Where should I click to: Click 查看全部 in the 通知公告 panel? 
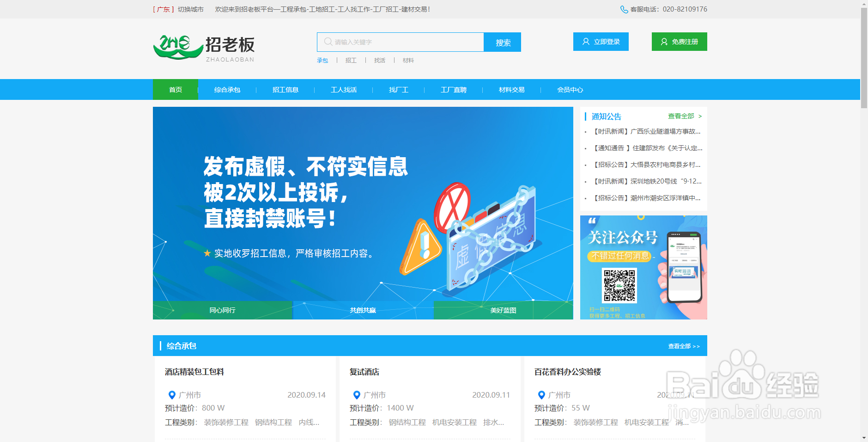pos(681,117)
